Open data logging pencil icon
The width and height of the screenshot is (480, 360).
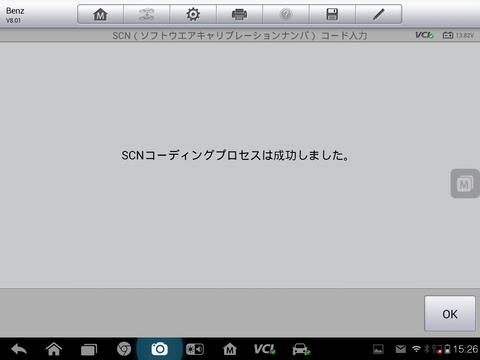[x=379, y=14]
